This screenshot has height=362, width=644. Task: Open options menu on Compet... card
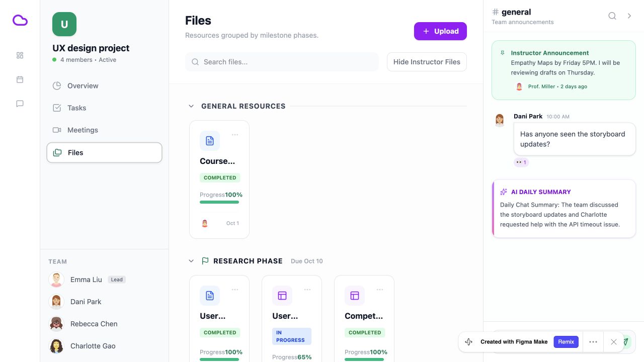pyautogui.click(x=380, y=290)
